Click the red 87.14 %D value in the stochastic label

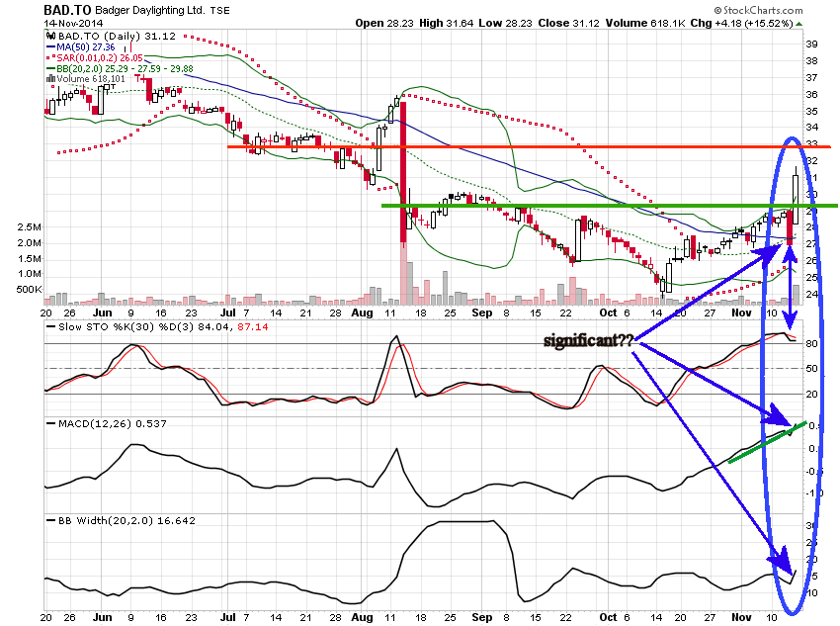[253, 327]
